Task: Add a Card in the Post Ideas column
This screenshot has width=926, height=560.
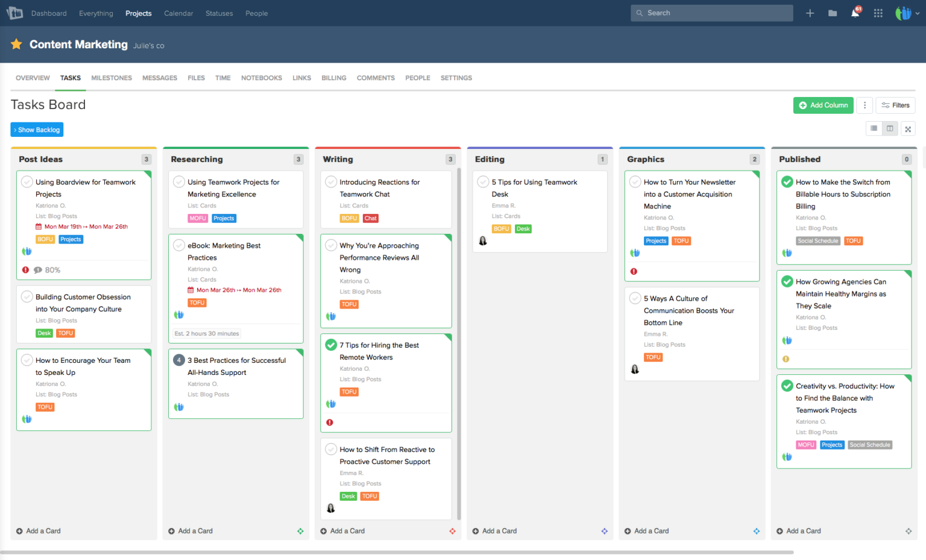Action: click(39, 530)
